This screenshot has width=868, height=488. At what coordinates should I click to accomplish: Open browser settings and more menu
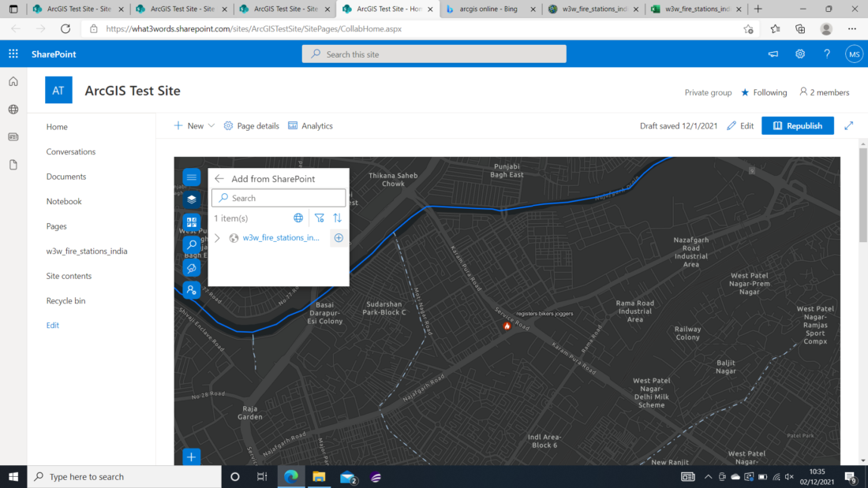[x=852, y=28]
